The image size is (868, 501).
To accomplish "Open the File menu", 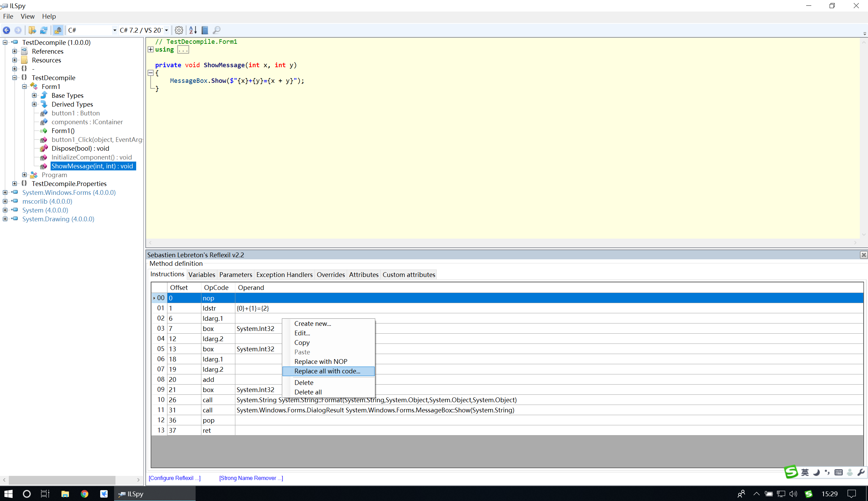I will (x=8, y=16).
